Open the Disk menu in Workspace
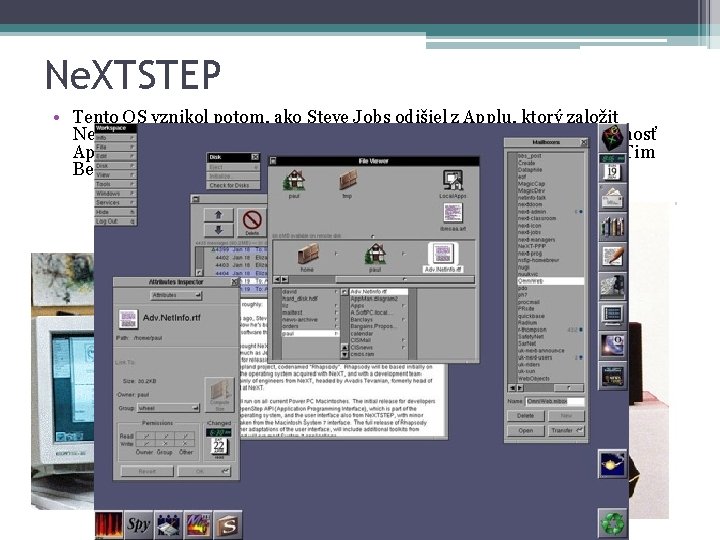 (115, 166)
